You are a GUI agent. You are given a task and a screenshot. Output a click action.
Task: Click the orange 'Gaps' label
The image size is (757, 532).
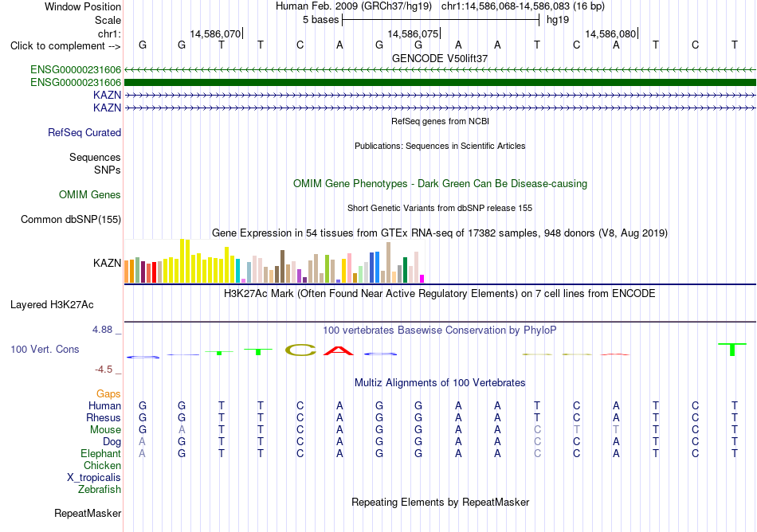point(108,394)
